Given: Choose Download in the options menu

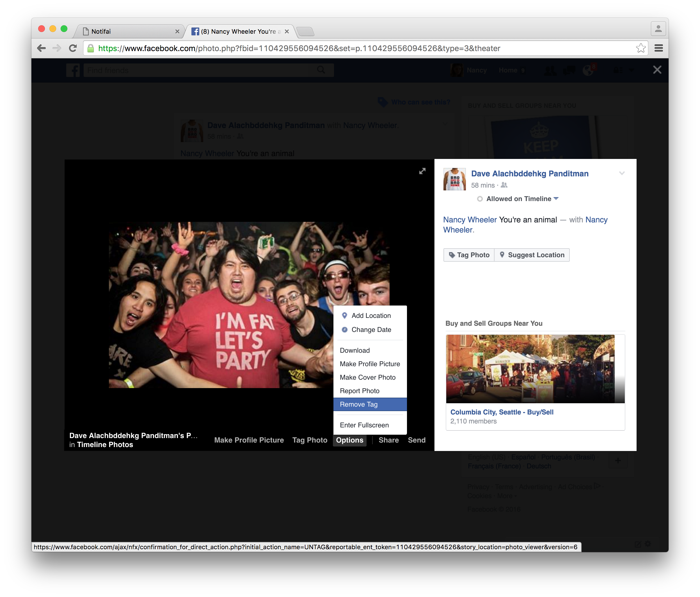Looking at the screenshot, I should (355, 350).
